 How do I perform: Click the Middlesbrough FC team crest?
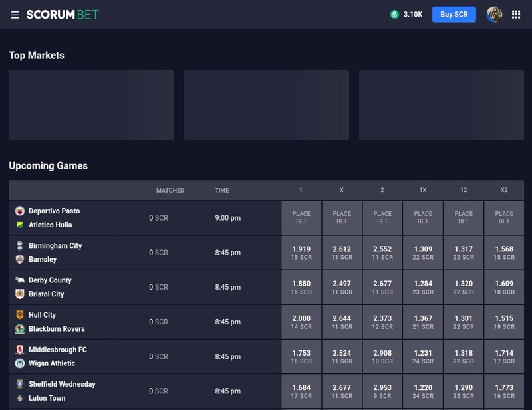click(x=20, y=350)
